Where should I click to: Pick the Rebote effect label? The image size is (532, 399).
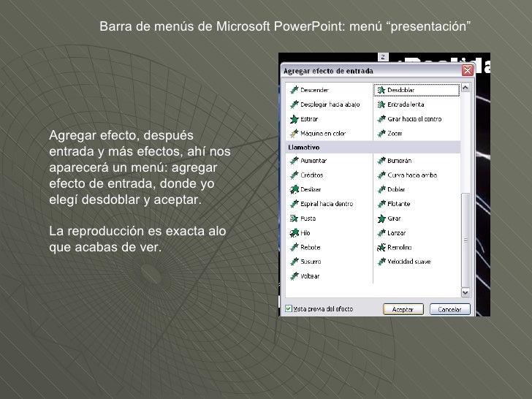tap(311, 247)
